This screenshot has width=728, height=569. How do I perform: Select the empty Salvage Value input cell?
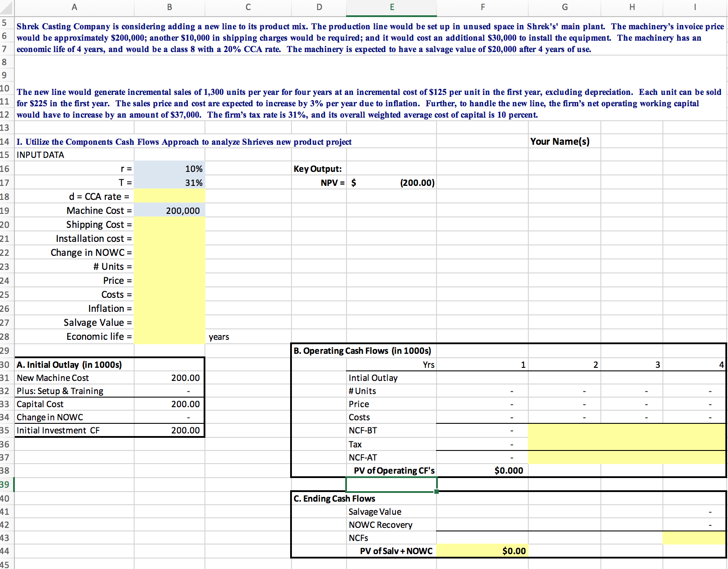[170, 323]
